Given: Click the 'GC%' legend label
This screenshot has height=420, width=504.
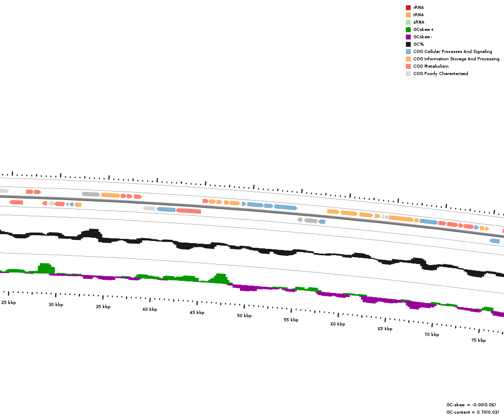Looking at the screenshot, I should click(x=418, y=44).
